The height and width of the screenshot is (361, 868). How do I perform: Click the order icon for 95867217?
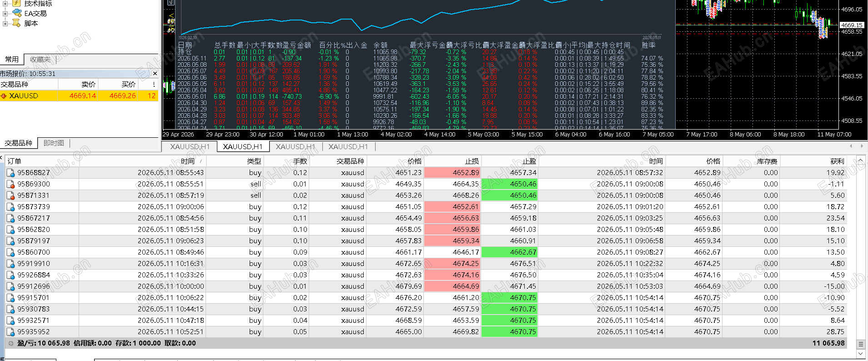(x=10, y=218)
